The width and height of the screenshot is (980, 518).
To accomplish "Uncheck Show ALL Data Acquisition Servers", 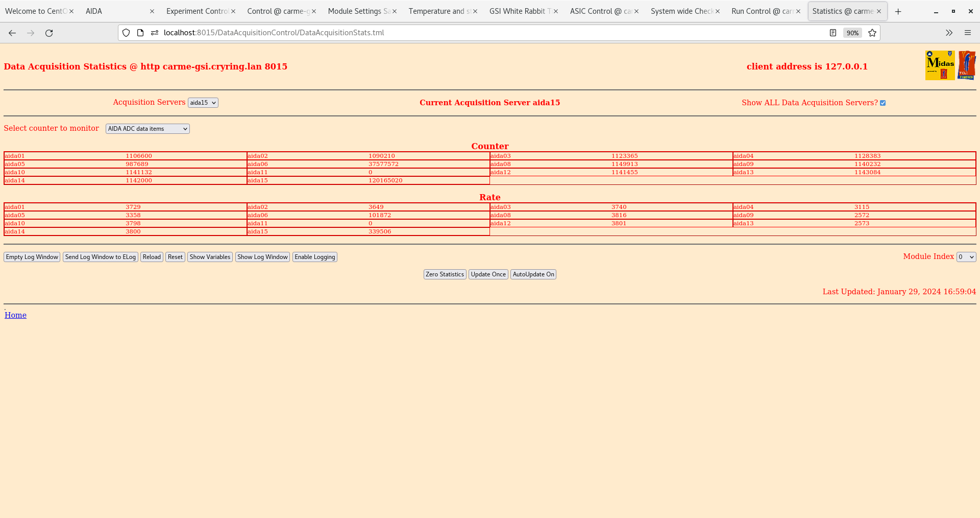I will click(883, 103).
